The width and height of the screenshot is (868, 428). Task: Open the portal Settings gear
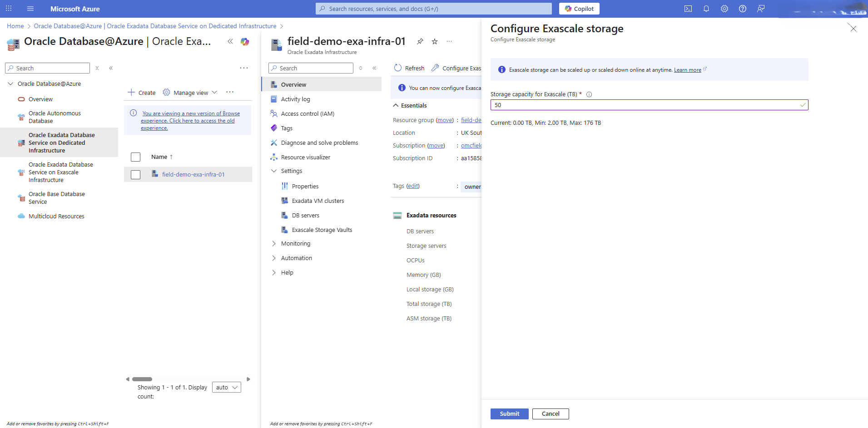(724, 8)
